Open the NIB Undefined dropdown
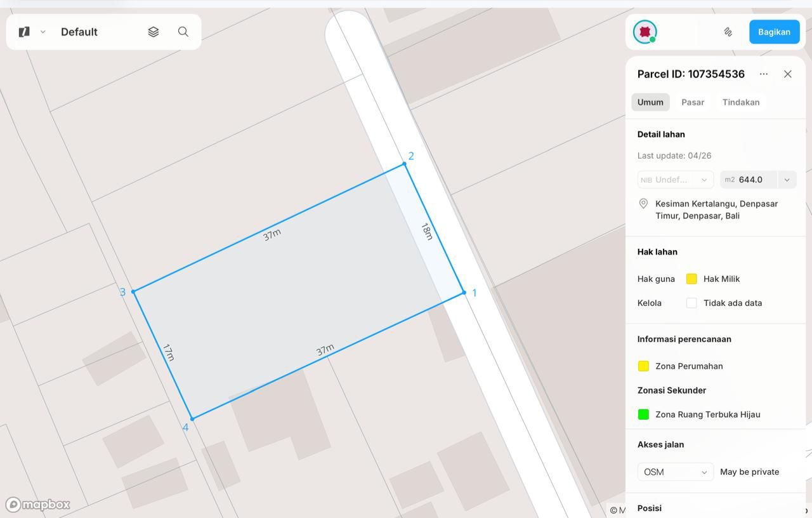The height and width of the screenshot is (518, 812). click(x=676, y=180)
